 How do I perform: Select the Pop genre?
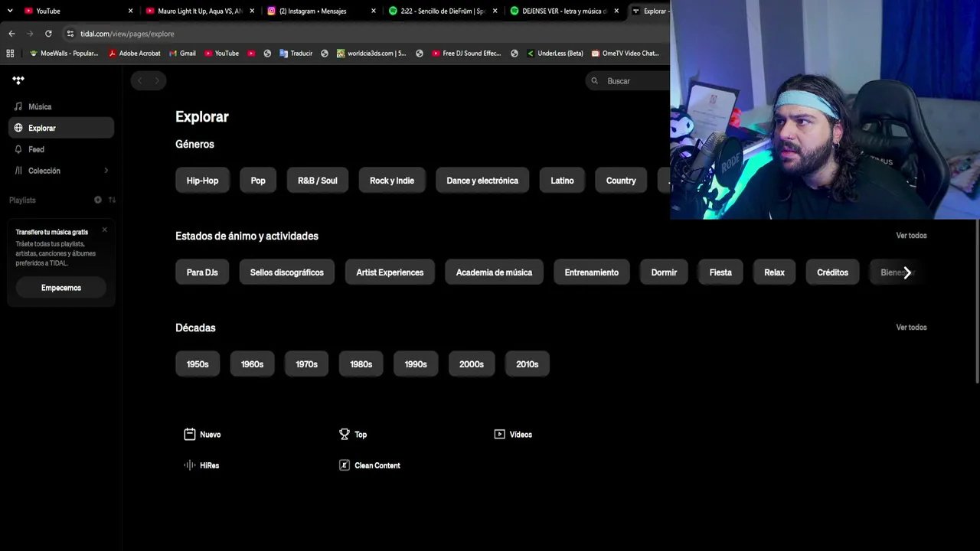click(258, 181)
